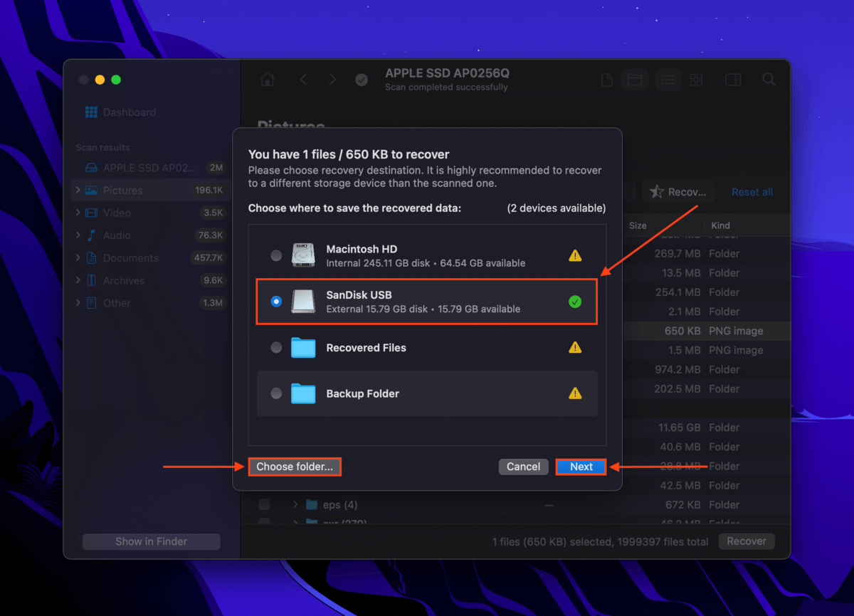Viewport: 854px width, 616px height.
Task: Click Show in Finder button
Action: click(152, 541)
